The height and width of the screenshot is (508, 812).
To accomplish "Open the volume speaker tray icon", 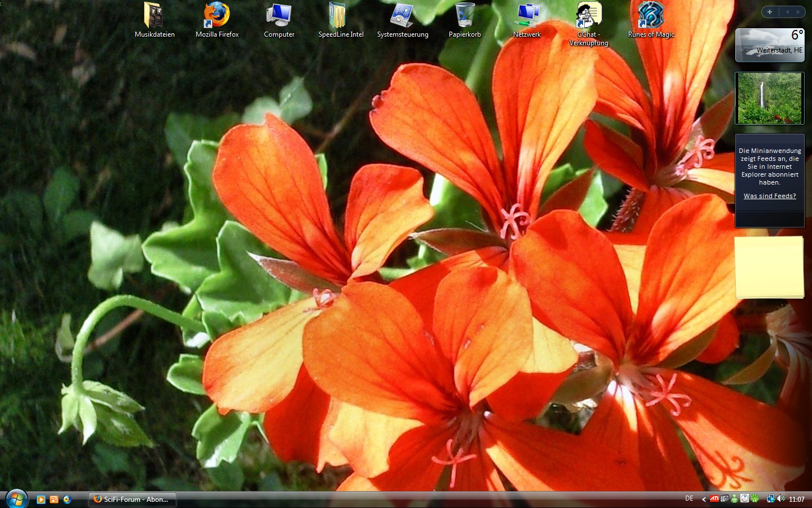I will click(x=781, y=498).
